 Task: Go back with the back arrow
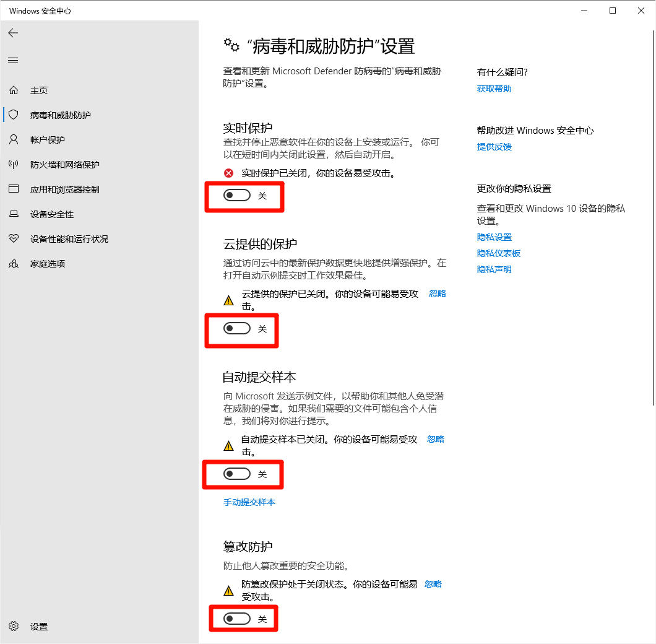pos(13,33)
